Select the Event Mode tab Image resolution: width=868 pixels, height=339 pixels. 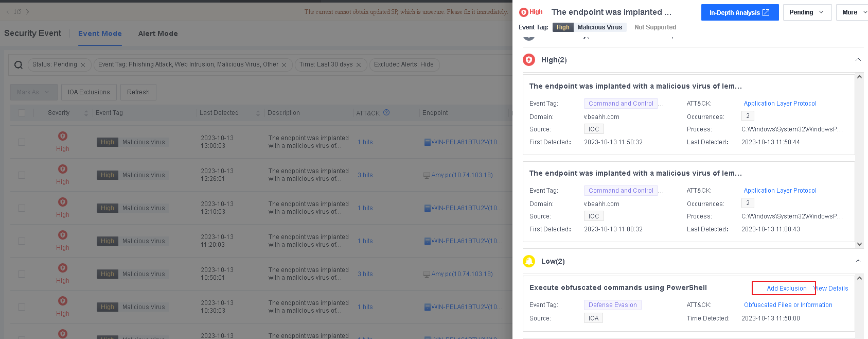[100, 33]
